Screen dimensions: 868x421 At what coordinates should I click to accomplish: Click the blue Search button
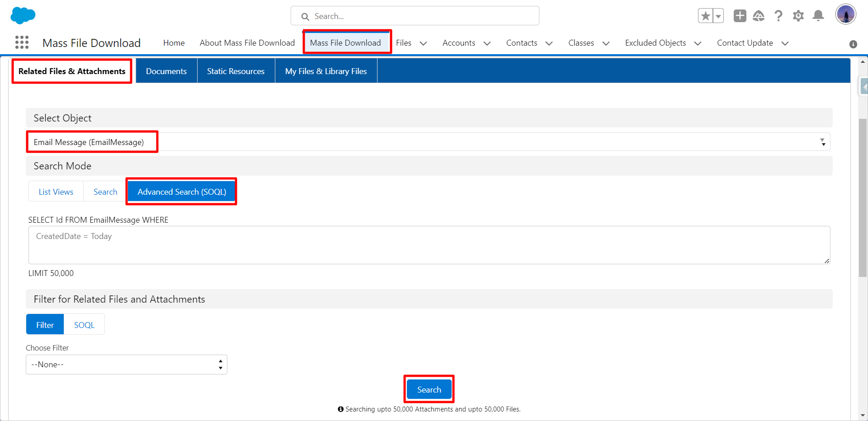[x=429, y=389]
